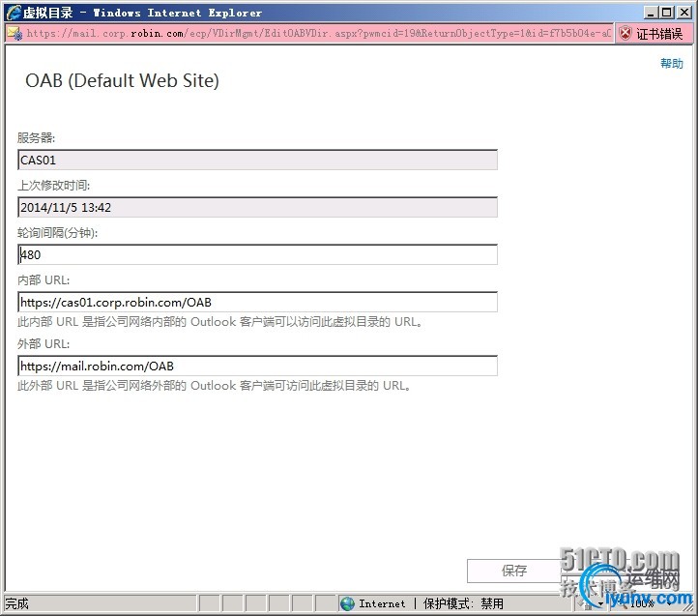Click the 服务器 label
Image resolution: width=698 pixels, height=616 pixels.
click(x=36, y=137)
